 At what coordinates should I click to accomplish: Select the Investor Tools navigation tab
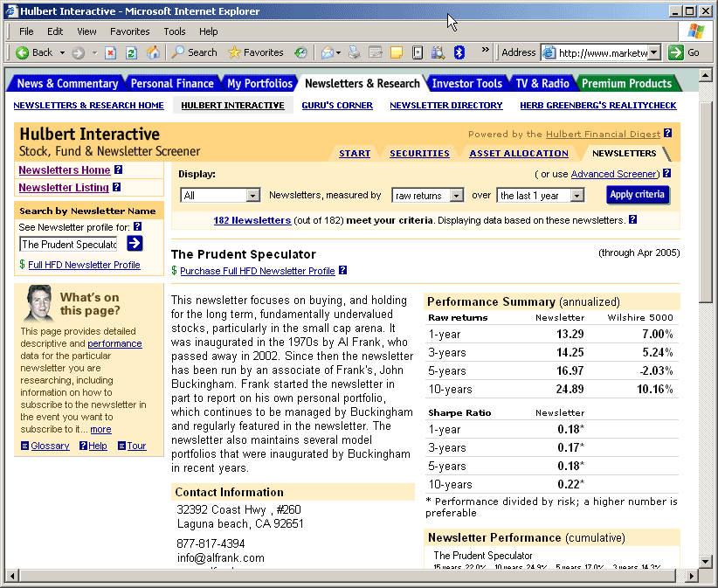click(x=466, y=84)
